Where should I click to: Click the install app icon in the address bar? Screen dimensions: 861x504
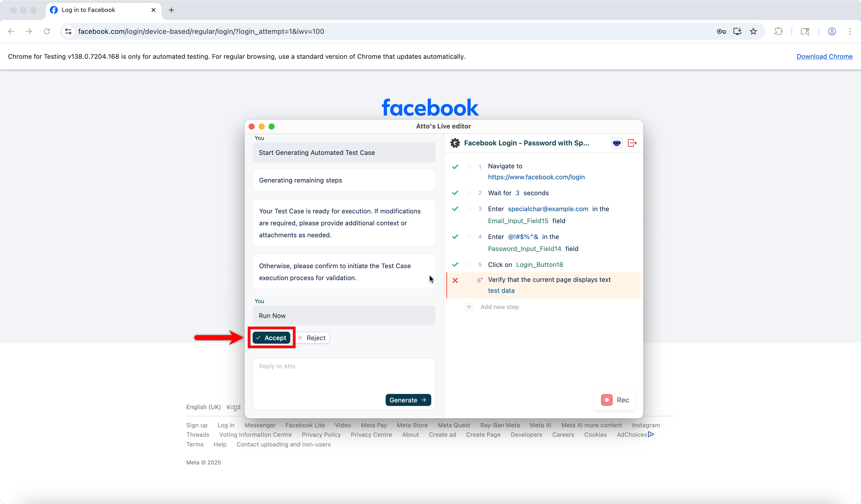pos(737,31)
